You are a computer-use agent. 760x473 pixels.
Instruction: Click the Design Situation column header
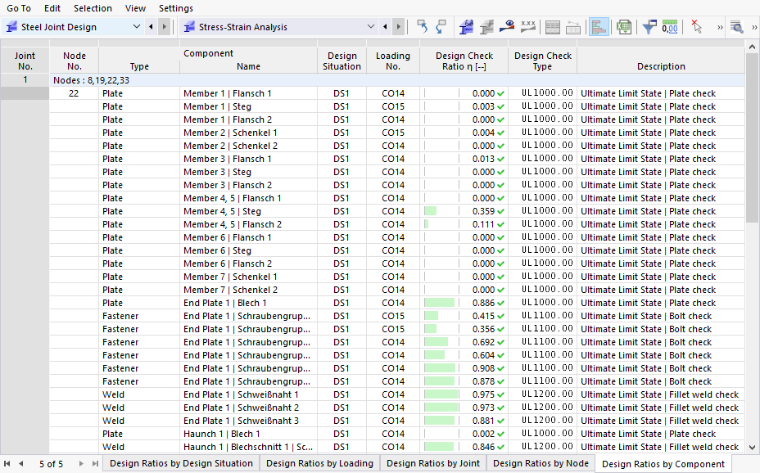(x=342, y=61)
